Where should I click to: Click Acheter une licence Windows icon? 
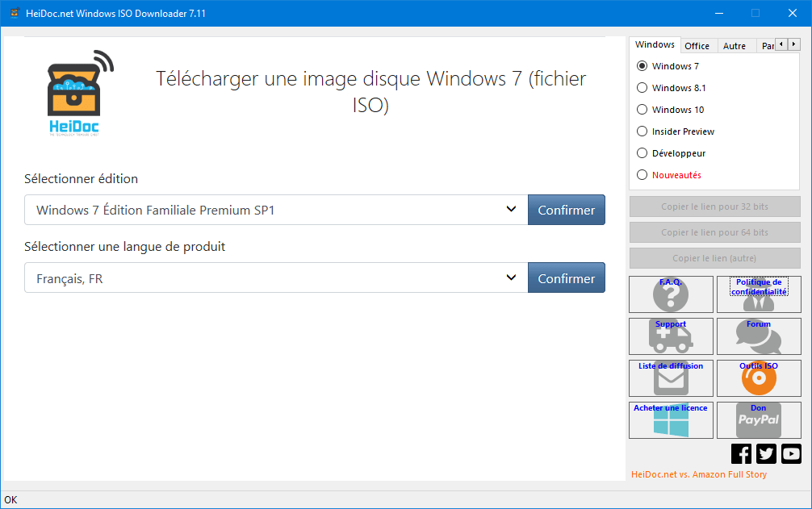click(671, 420)
